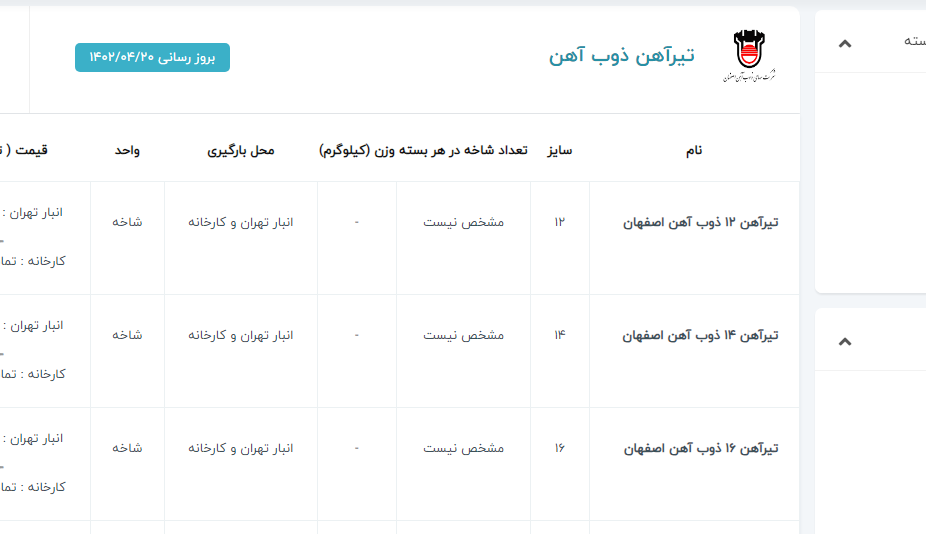Viewport: 926px width, 534px height.
Task: Click the وزن (کیلوگرم) column header
Action: click(x=358, y=150)
